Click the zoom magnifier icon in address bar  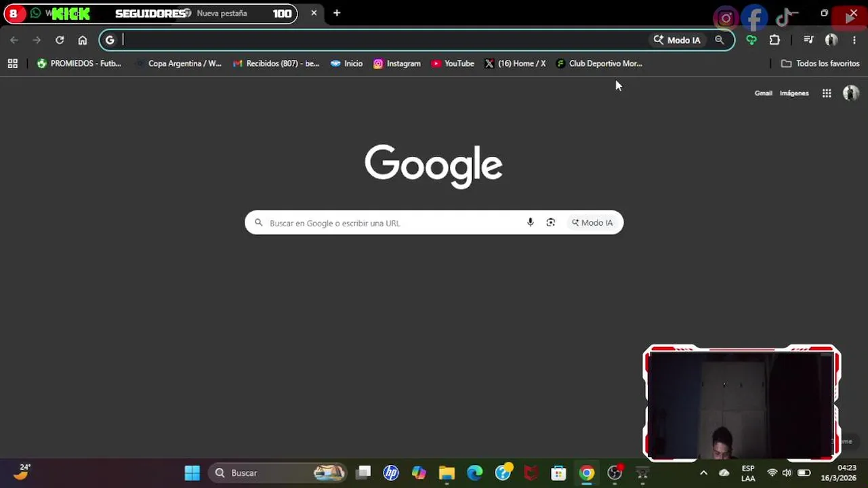[x=720, y=40]
